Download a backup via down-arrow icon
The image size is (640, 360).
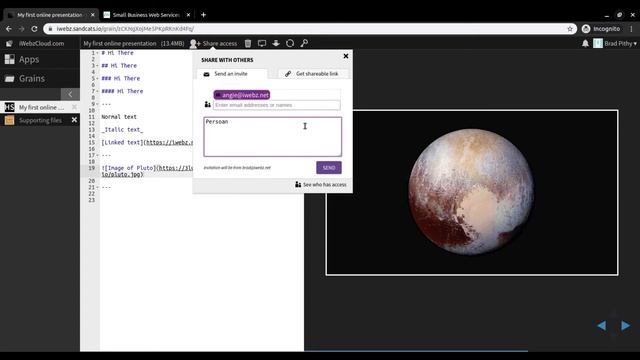point(276,43)
